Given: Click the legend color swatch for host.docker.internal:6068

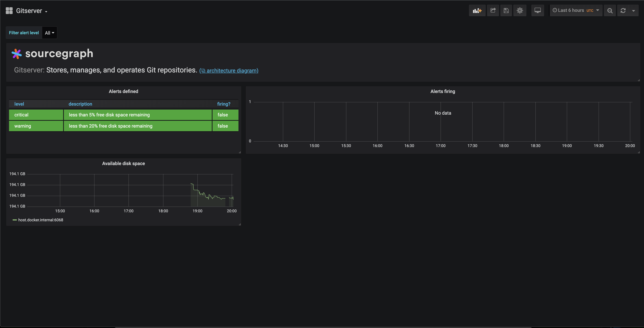Looking at the screenshot, I should (14, 220).
